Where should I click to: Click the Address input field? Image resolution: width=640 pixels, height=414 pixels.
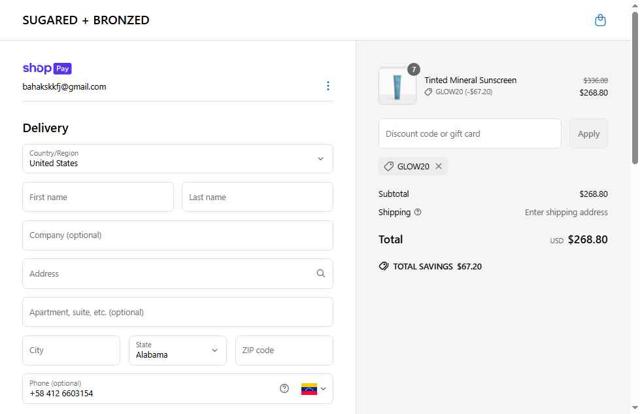click(178, 274)
